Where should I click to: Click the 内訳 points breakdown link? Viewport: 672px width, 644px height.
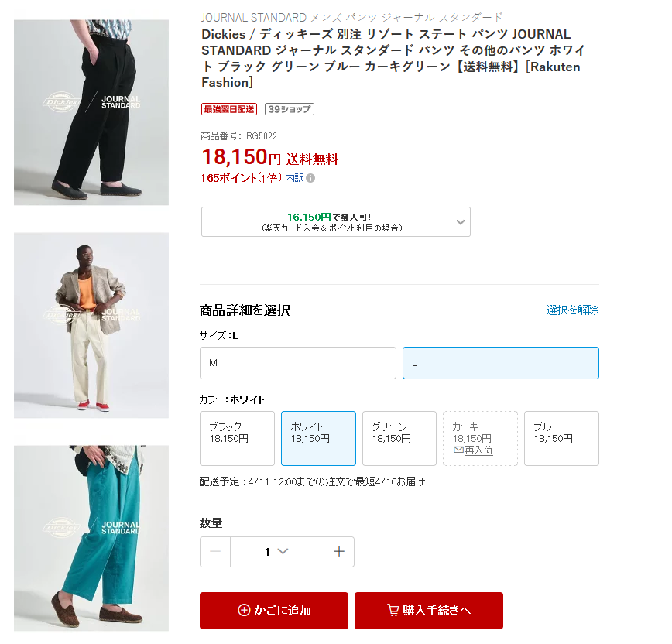click(x=294, y=178)
